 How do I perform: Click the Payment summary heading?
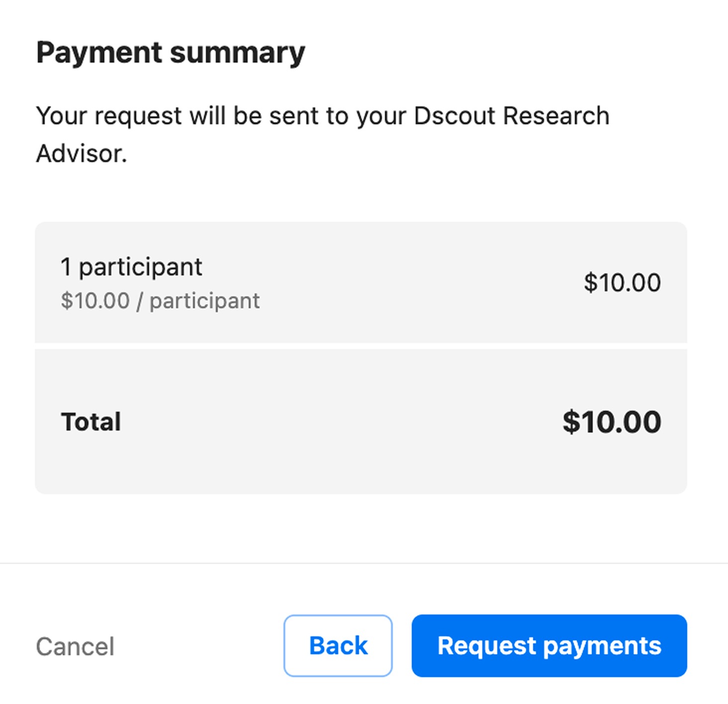(171, 53)
